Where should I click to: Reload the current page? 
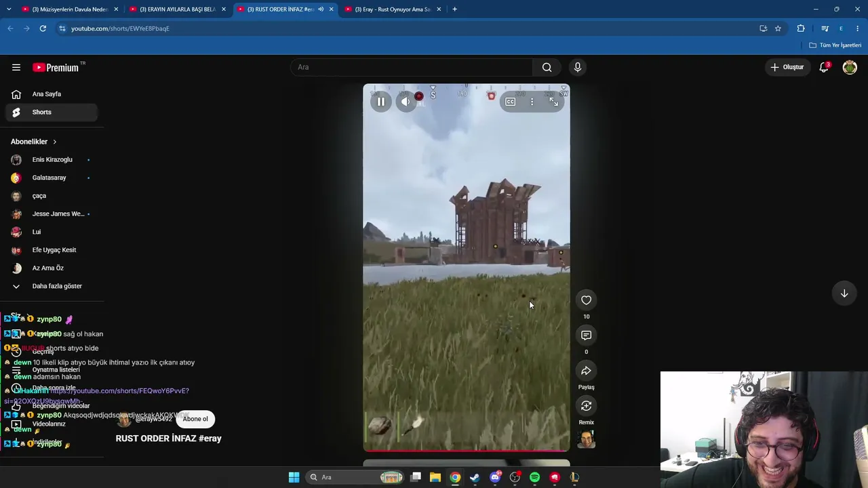click(x=43, y=28)
